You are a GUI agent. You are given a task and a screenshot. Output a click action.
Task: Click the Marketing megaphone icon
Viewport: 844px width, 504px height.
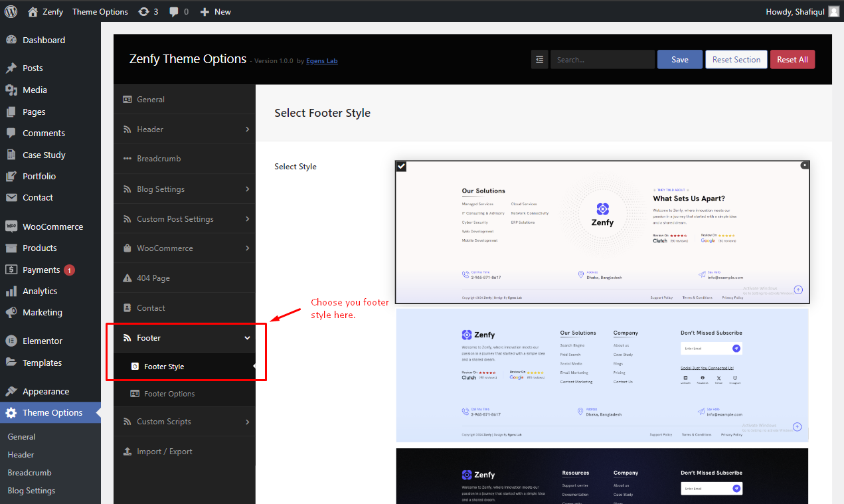coord(11,312)
